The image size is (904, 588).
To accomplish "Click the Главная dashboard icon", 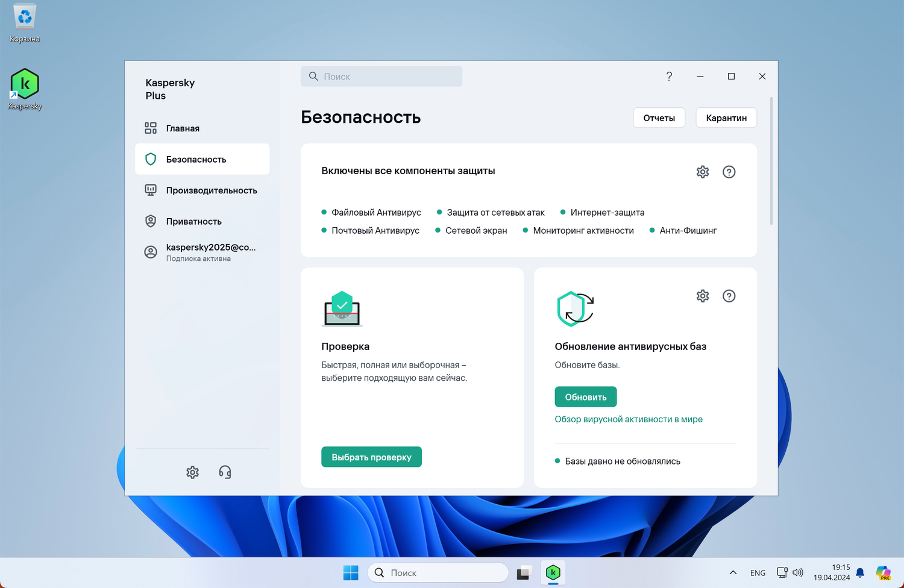I will pos(151,128).
